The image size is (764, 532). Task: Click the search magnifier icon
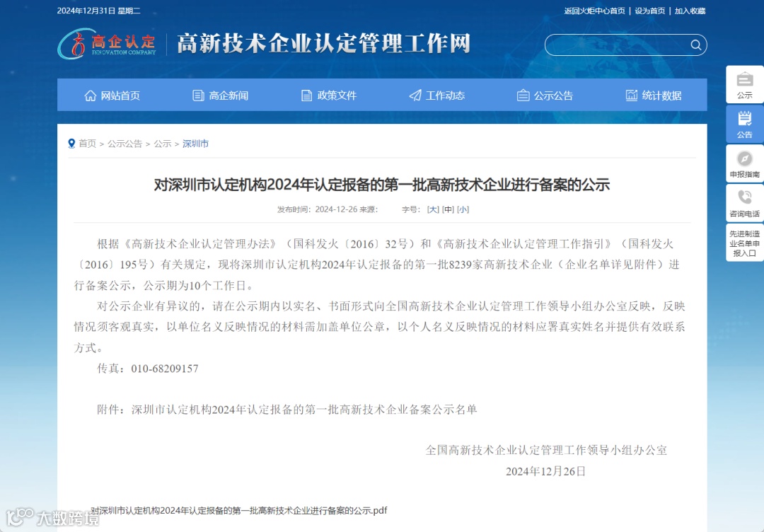pyautogui.click(x=696, y=45)
